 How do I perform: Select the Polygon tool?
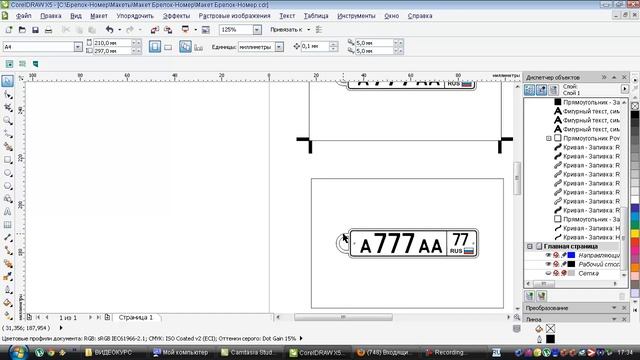pos(7,186)
